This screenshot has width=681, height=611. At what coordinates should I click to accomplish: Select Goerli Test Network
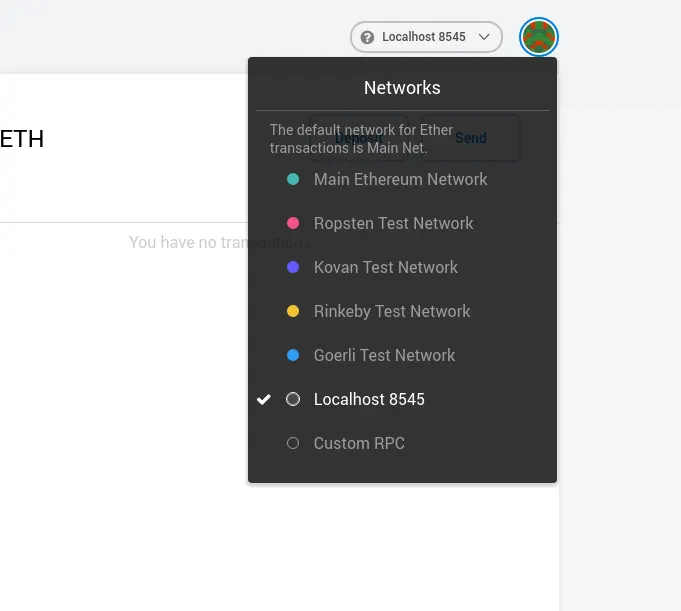coord(402,355)
